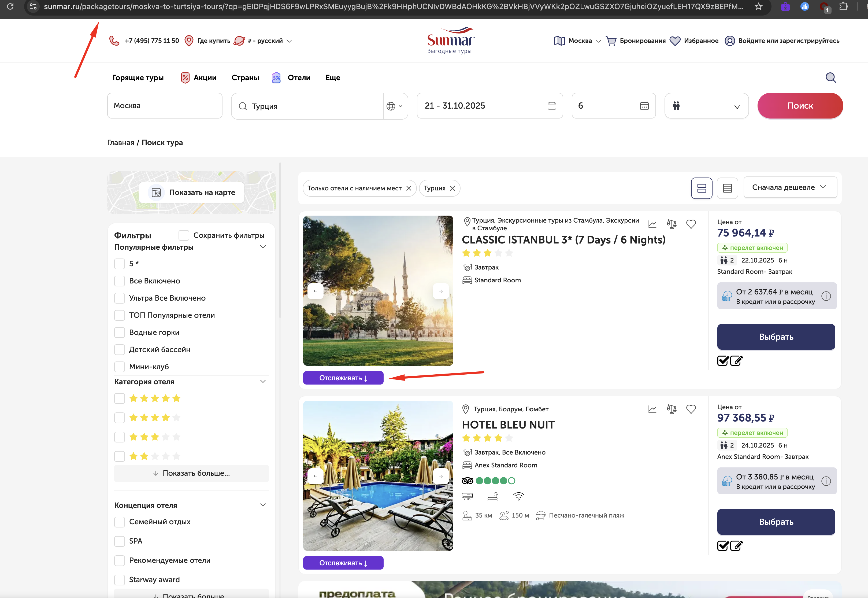Open the Сначала дешевле sort dropdown
Image resolution: width=868 pixels, height=598 pixels.
(x=790, y=187)
